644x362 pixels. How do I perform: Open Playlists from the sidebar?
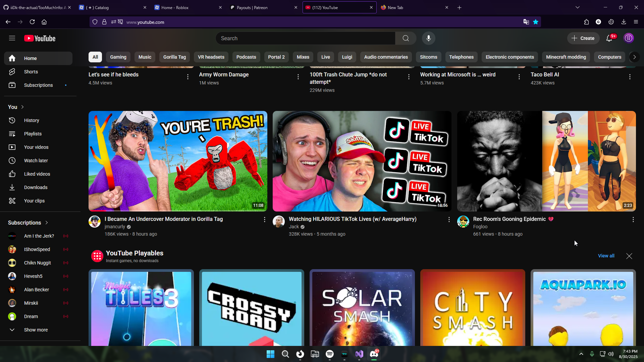pos(38,134)
